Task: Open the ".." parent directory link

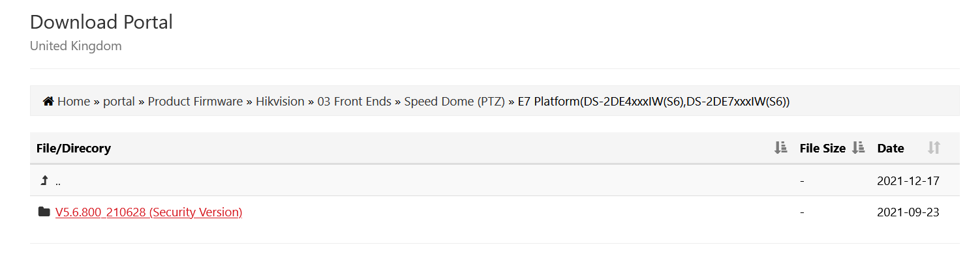Action: [x=58, y=182]
